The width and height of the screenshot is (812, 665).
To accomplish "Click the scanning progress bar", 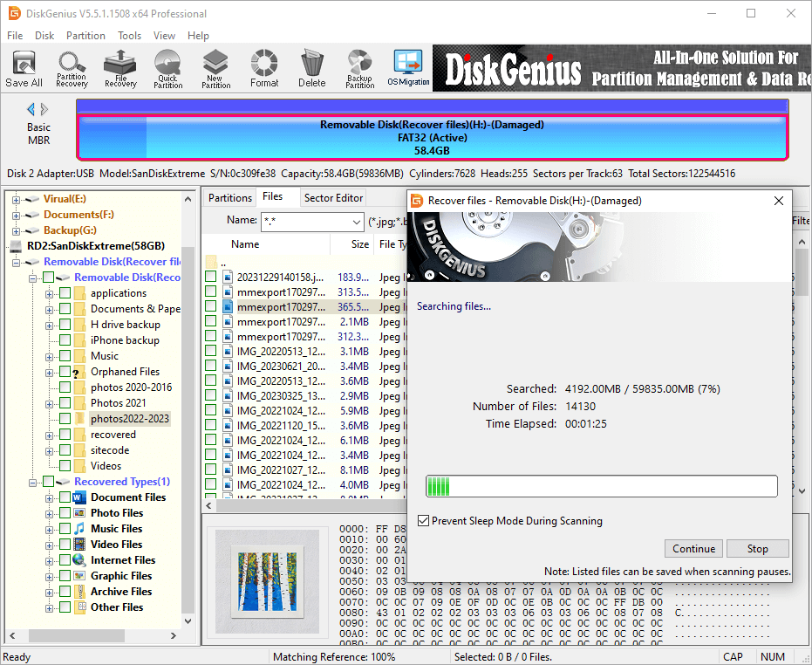I will [601, 486].
